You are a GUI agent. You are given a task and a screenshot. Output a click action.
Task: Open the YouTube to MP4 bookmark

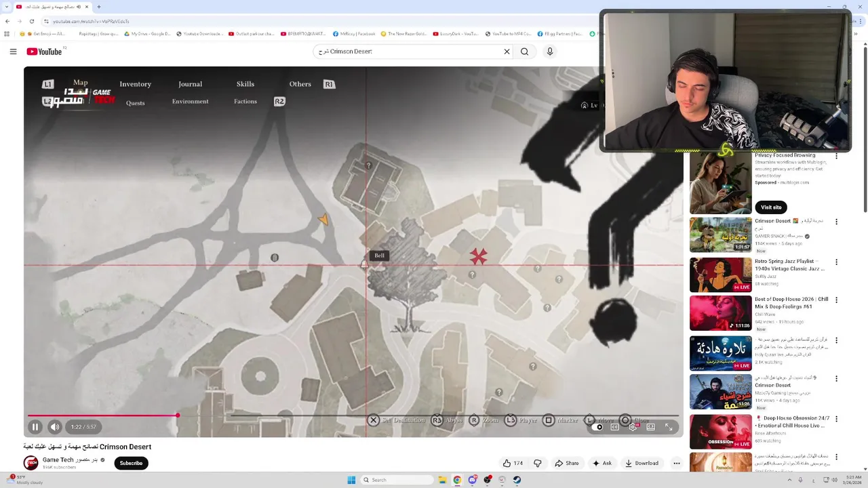(x=508, y=34)
